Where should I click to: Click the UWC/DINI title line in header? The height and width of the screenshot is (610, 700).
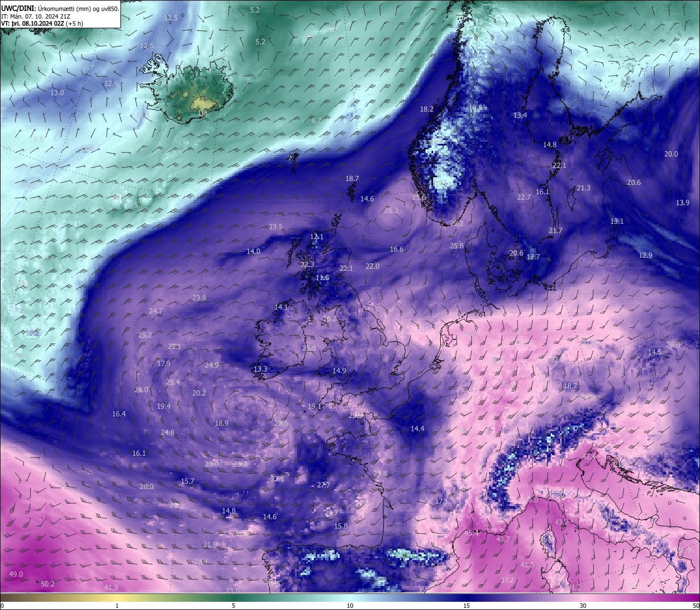(60, 8)
